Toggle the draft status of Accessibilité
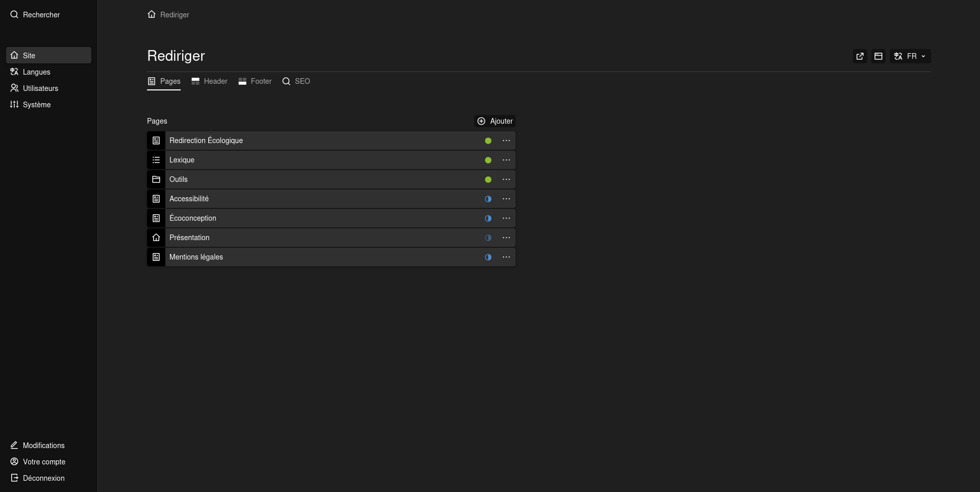Image resolution: width=980 pixels, height=492 pixels. tap(488, 199)
